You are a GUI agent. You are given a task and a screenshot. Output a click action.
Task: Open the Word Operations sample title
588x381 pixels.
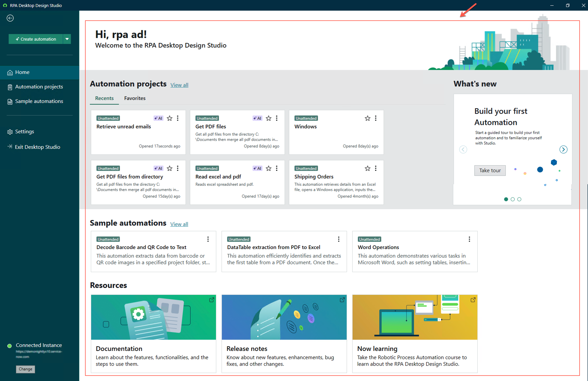(x=378, y=247)
